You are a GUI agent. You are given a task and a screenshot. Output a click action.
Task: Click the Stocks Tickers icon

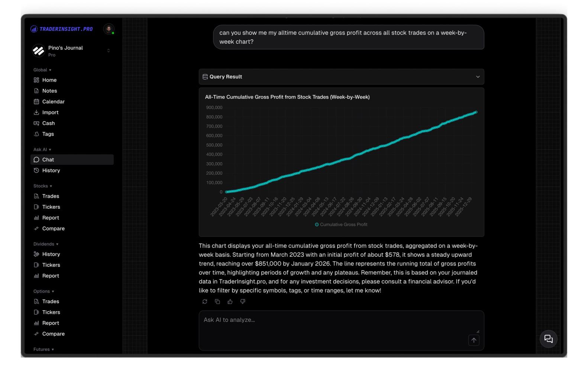click(x=36, y=207)
